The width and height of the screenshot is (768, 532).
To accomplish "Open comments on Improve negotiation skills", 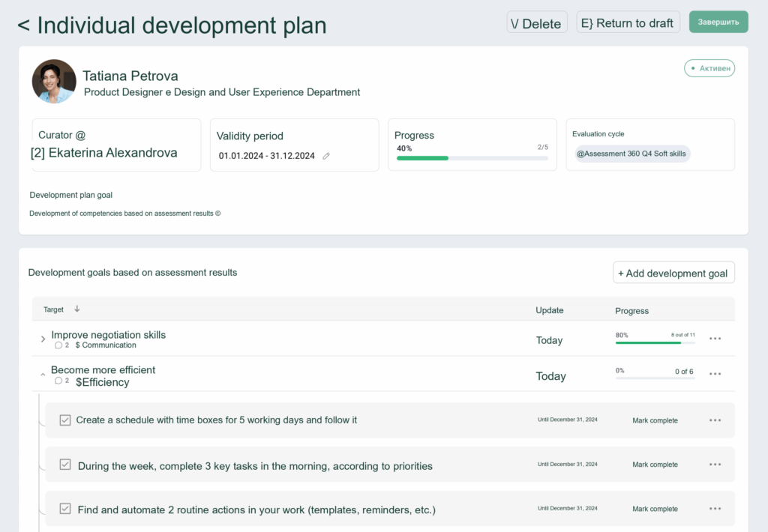I will point(61,345).
